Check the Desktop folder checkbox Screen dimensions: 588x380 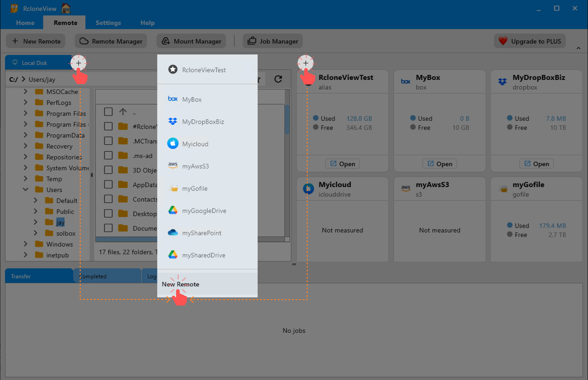coord(108,213)
